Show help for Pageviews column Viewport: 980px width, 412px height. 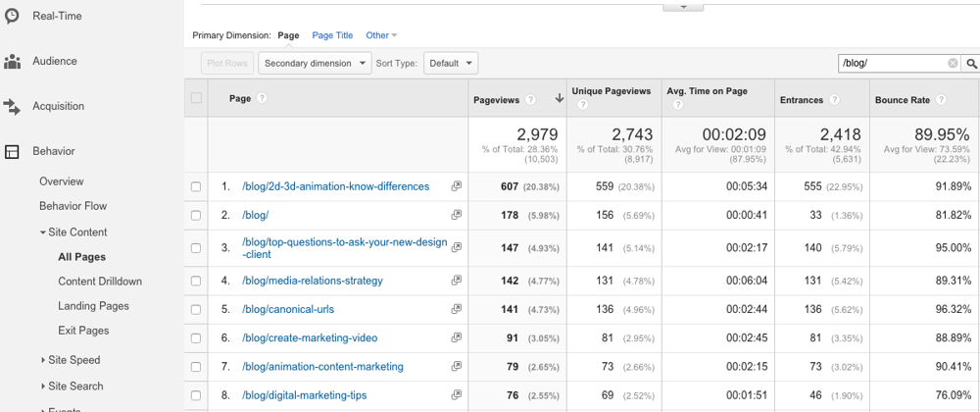(x=530, y=100)
